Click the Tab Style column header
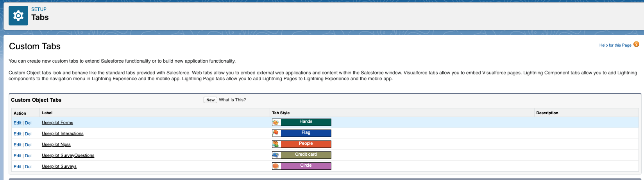This screenshot has width=644, height=180. 281,113
